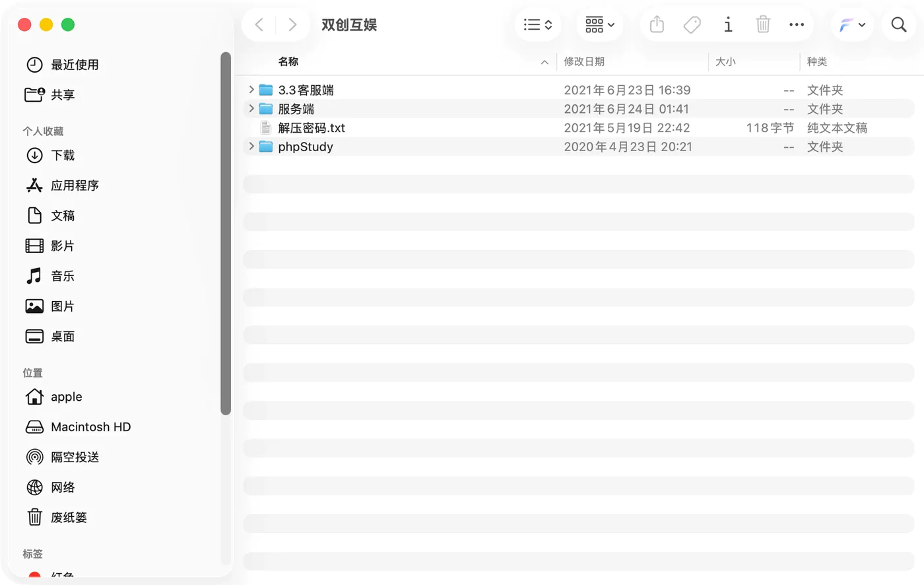Screen dimensions: 924x585
Task: Click the Edit Tags icon
Action: (692, 25)
